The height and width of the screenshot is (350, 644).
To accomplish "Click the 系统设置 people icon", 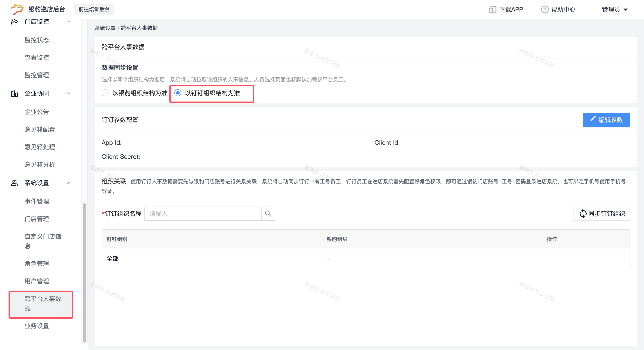I will 14,183.
